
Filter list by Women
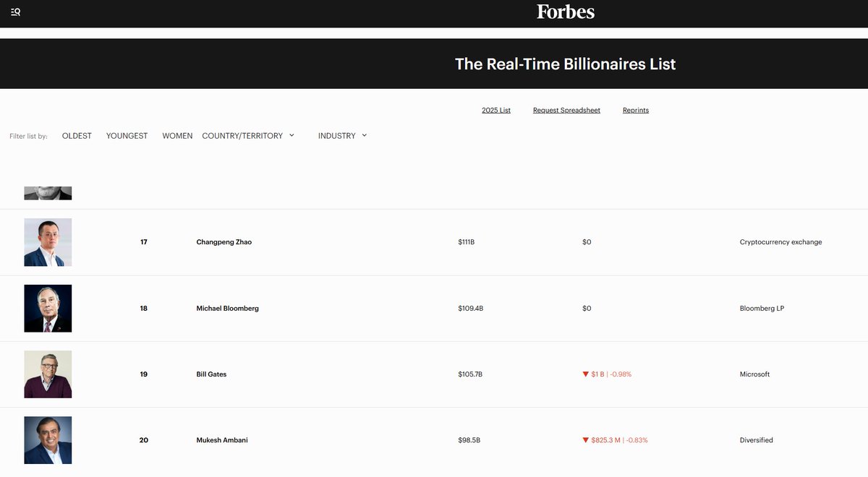point(177,136)
